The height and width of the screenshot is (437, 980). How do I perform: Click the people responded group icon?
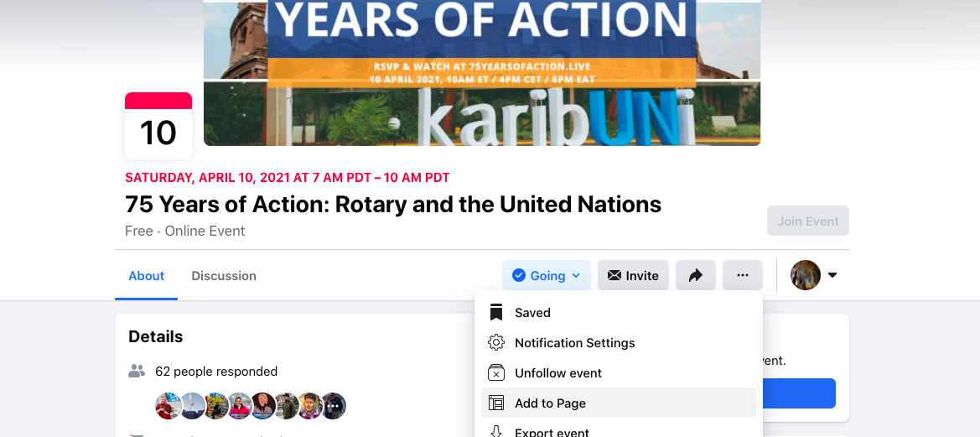point(137,371)
